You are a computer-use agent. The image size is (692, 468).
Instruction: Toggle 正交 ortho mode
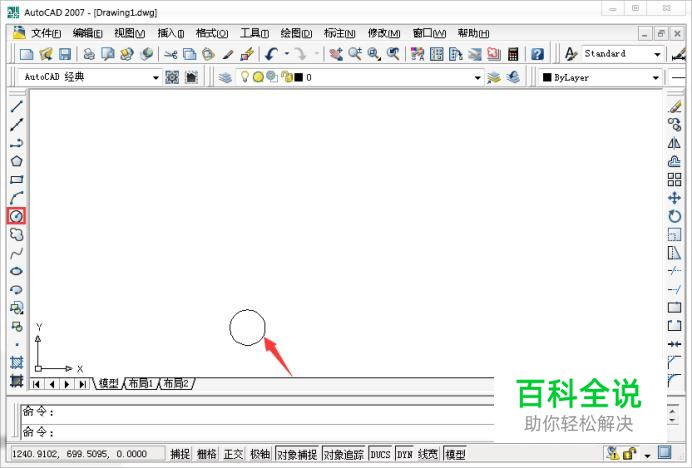pos(233,454)
